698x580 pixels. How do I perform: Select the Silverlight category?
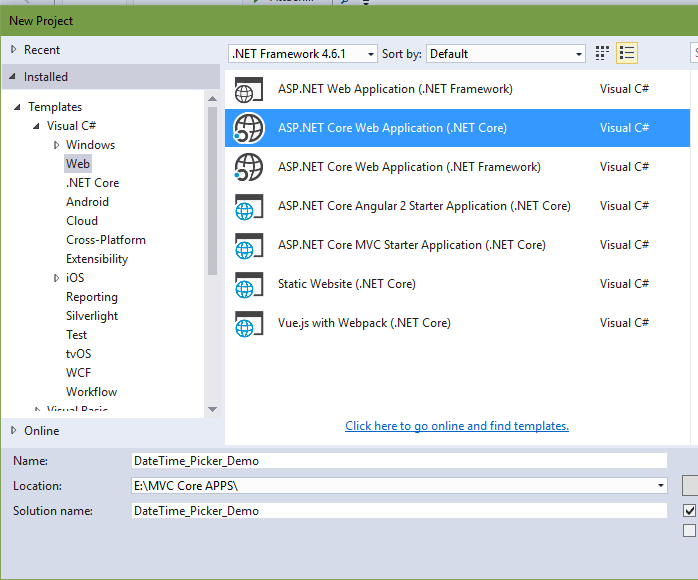pyautogui.click(x=92, y=316)
